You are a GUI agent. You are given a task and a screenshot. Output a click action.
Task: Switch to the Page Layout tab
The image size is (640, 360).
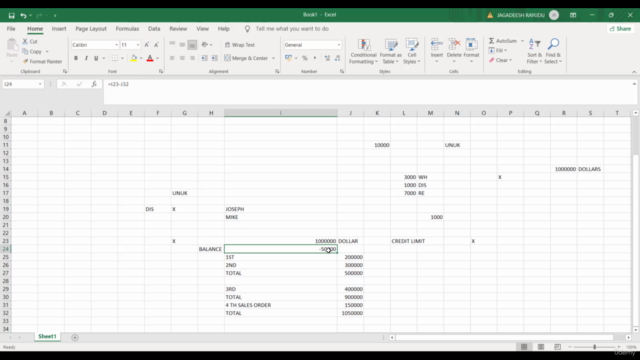coord(91,29)
